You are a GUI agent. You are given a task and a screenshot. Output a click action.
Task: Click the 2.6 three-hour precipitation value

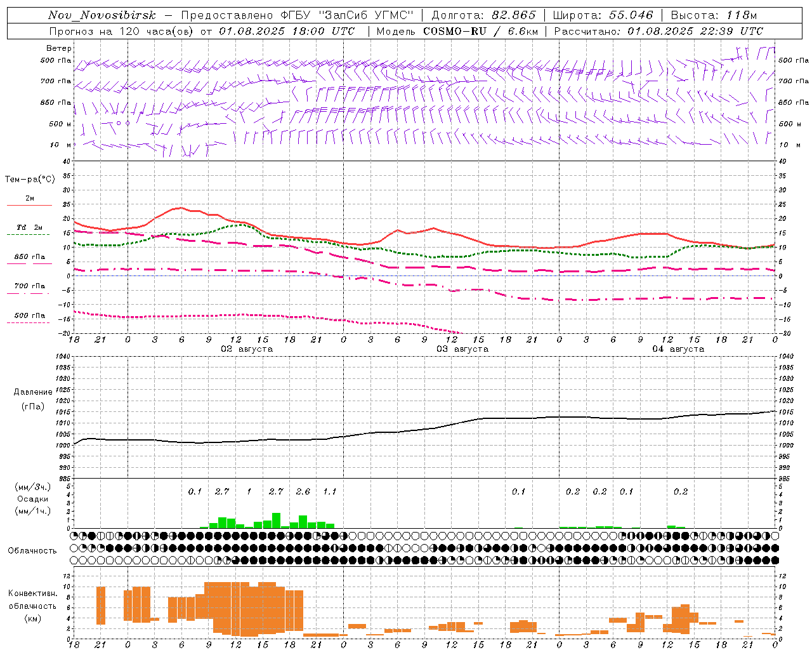click(x=303, y=491)
